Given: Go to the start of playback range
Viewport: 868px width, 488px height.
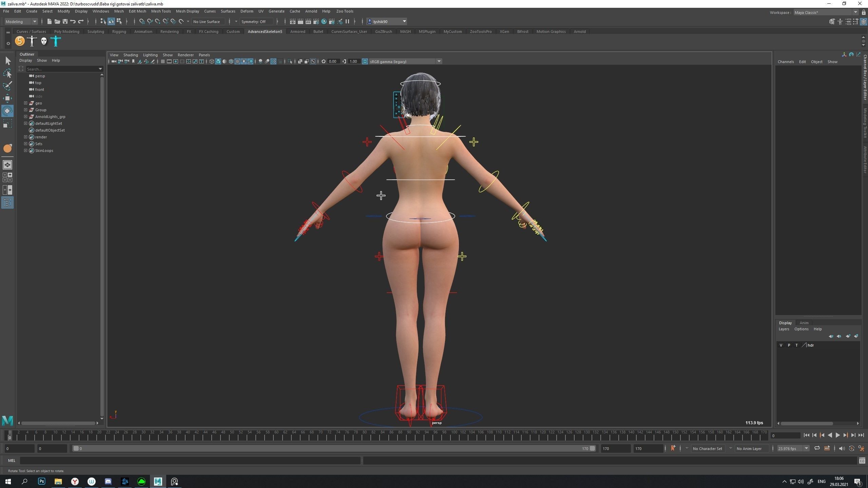Looking at the screenshot, I should click(806, 435).
